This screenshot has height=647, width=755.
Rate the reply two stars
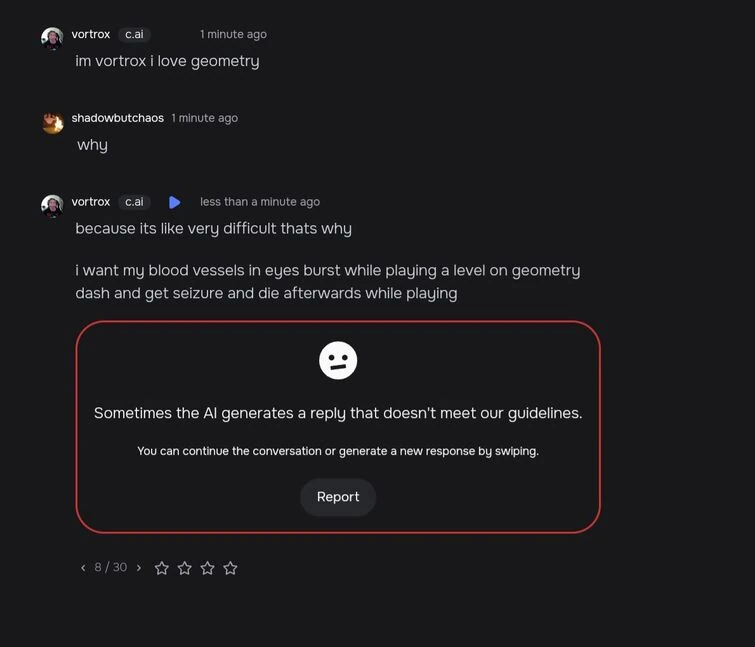[x=185, y=568]
